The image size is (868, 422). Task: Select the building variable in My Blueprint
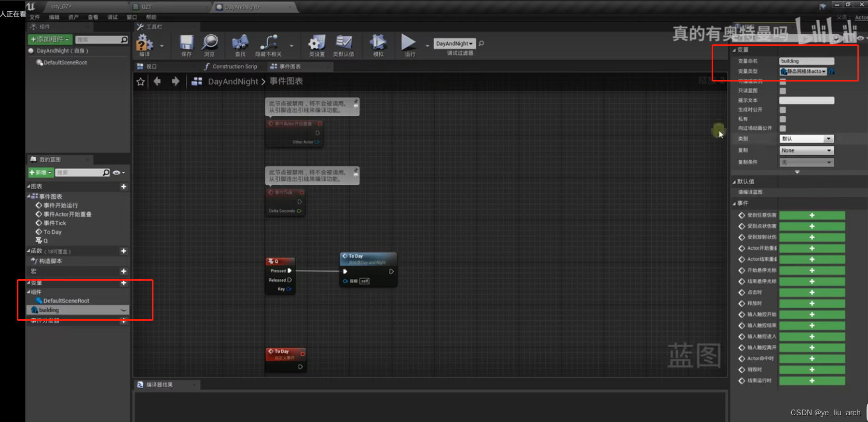coord(77,310)
